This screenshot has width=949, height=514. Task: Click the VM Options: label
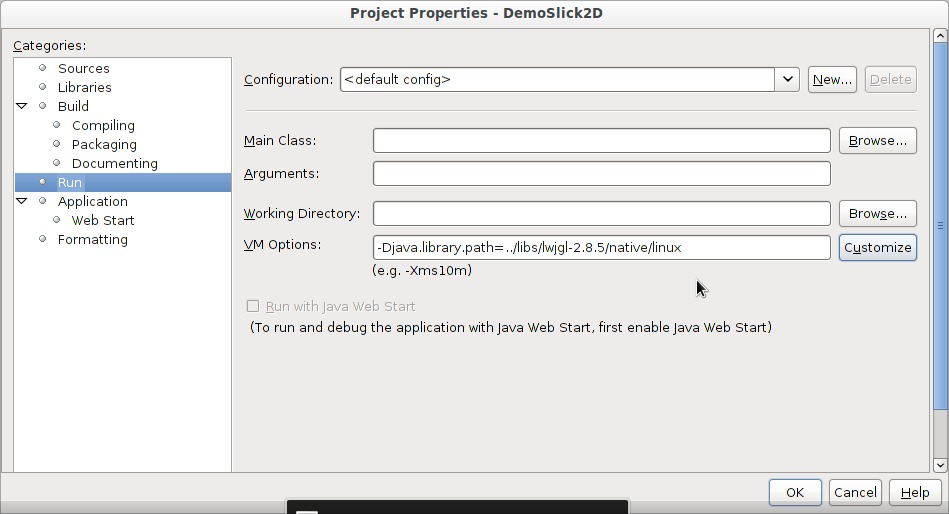(x=283, y=245)
